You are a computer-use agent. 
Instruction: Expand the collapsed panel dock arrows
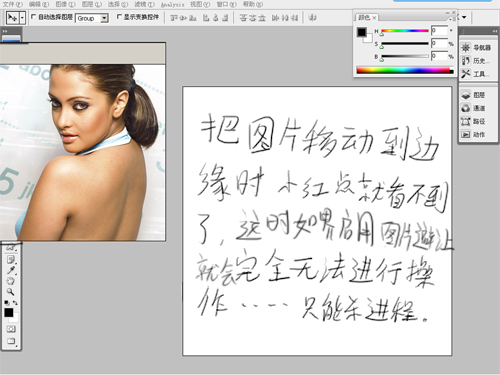(495, 31)
